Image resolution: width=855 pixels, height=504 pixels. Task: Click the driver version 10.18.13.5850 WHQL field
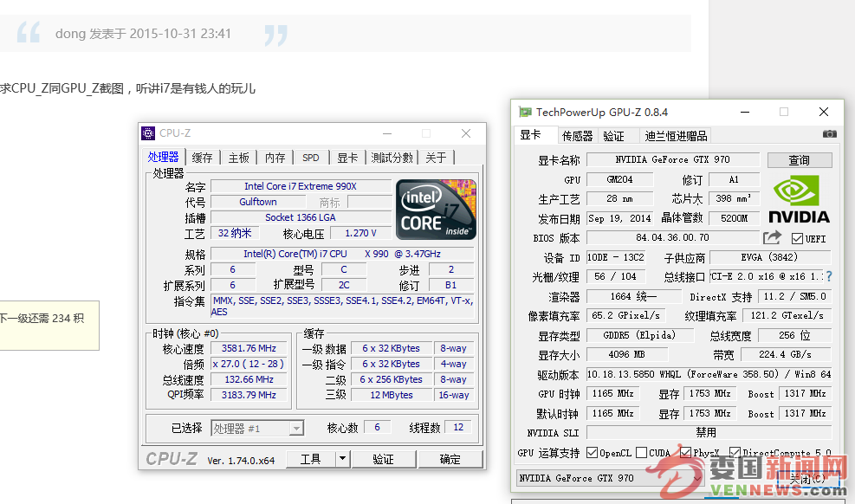[x=709, y=374]
